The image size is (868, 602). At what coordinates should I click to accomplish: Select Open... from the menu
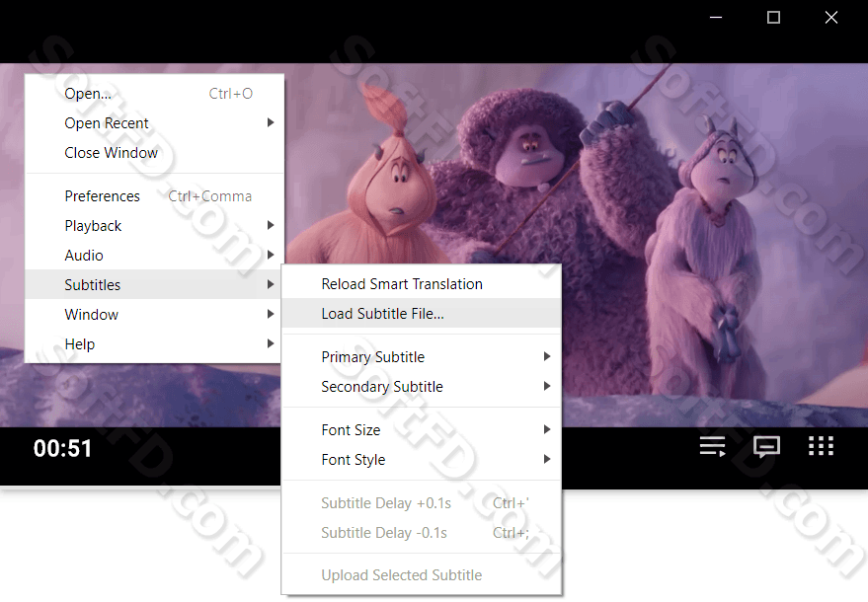pos(155,94)
